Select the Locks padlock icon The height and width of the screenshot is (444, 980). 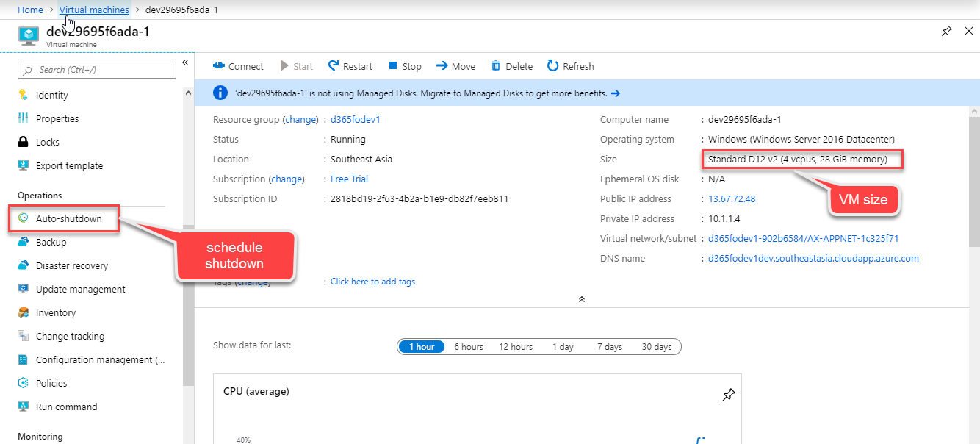(x=23, y=142)
